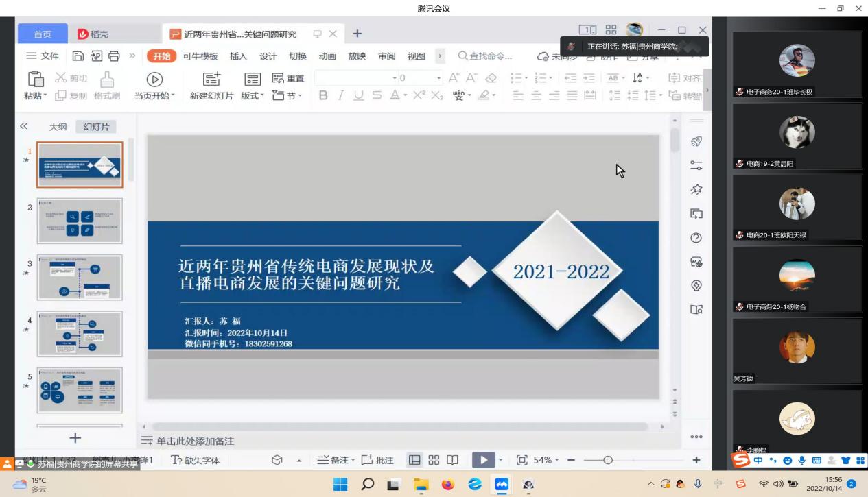
Task: Click the clear formatting eraser icon
Action: (x=491, y=78)
